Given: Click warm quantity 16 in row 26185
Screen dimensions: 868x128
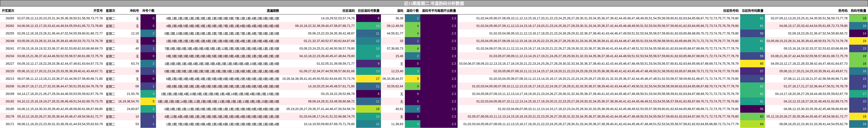Looking at the screenshot, I should click(x=369, y=109).
